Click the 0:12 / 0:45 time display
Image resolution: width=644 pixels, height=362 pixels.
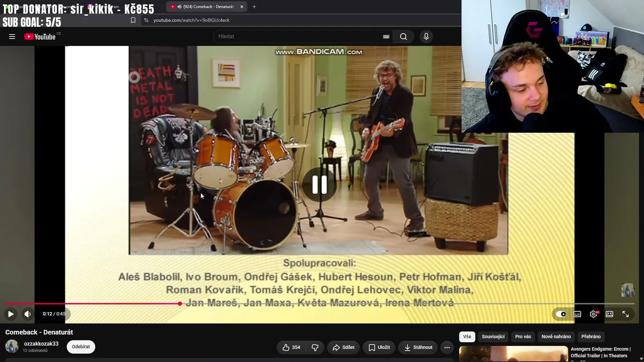point(54,314)
